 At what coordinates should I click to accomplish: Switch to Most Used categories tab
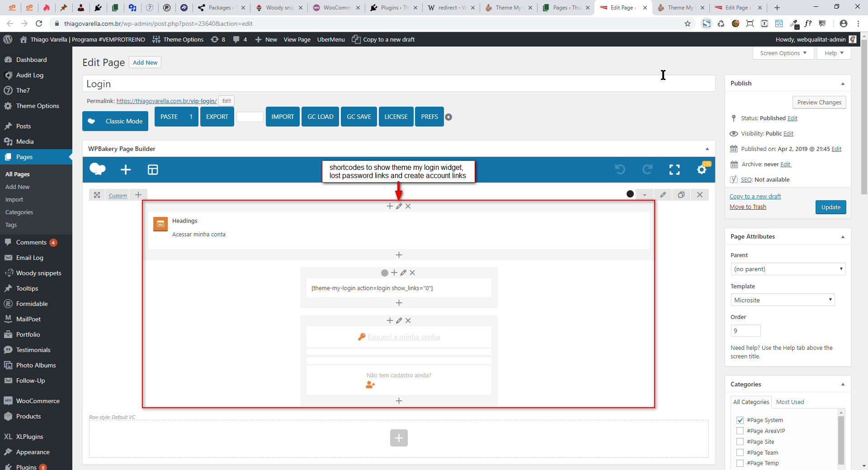click(790, 402)
